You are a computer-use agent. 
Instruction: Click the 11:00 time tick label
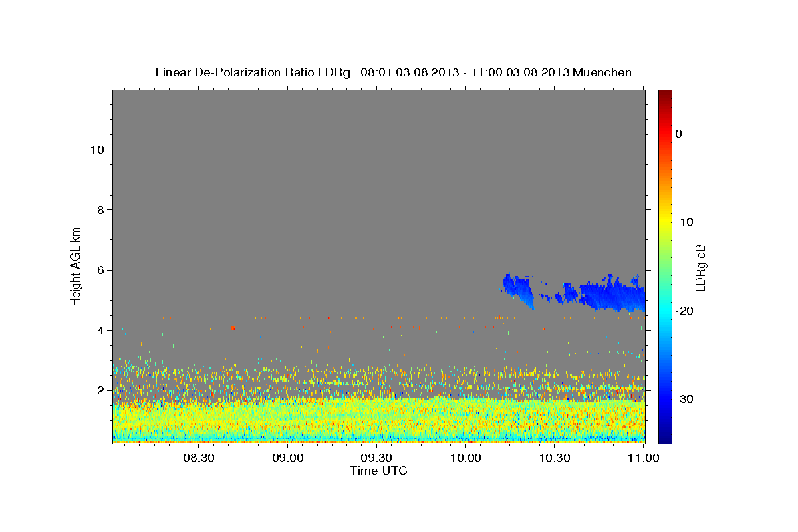tap(644, 458)
